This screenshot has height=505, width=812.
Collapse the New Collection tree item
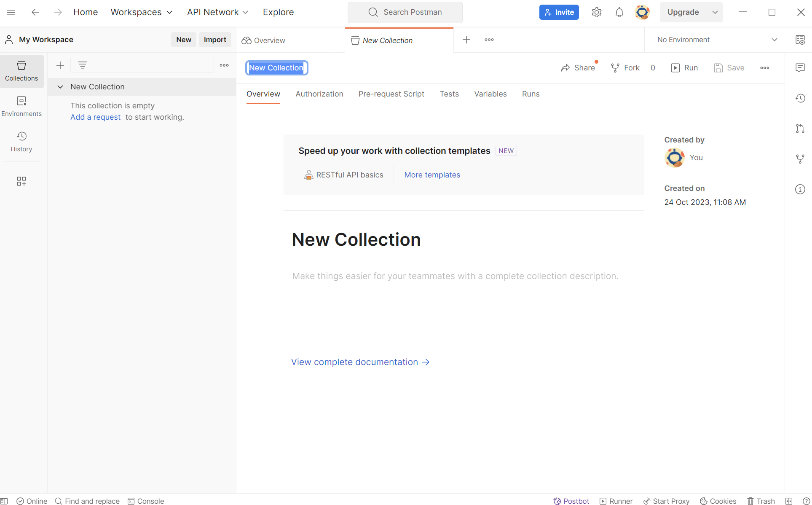[x=60, y=87]
